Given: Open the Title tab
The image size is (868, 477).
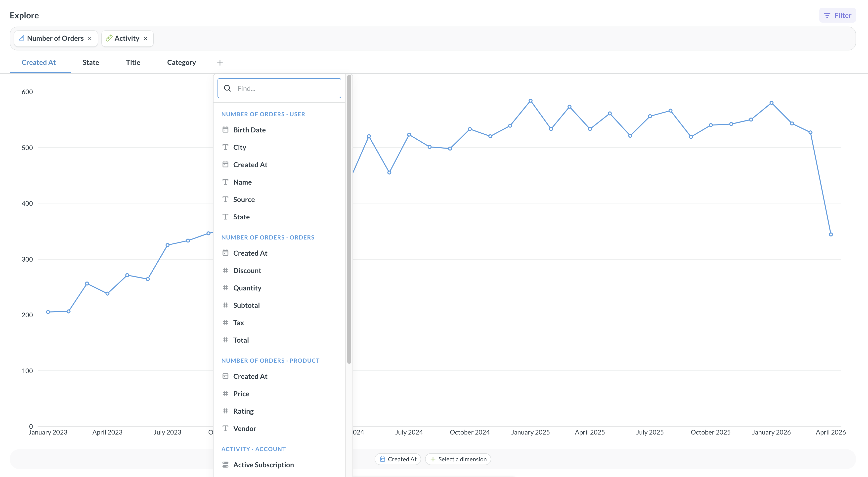Looking at the screenshot, I should click(133, 62).
